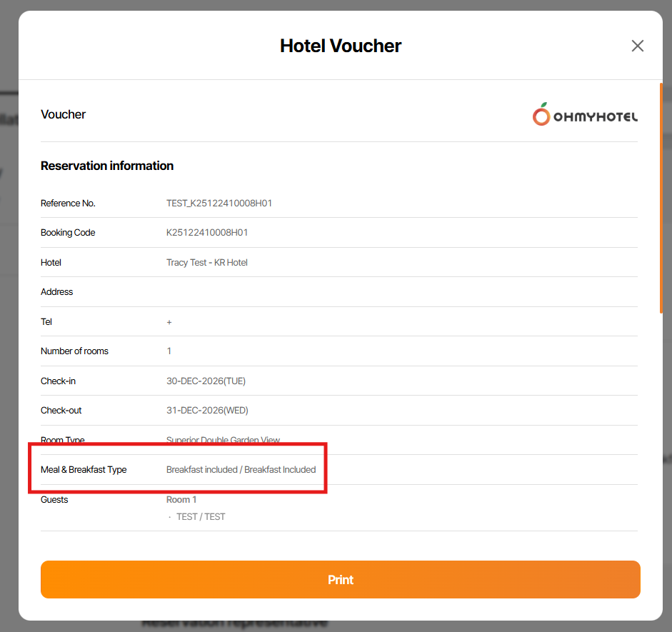The image size is (672, 632).
Task: Click the Address row label
Action: [57, 292]
